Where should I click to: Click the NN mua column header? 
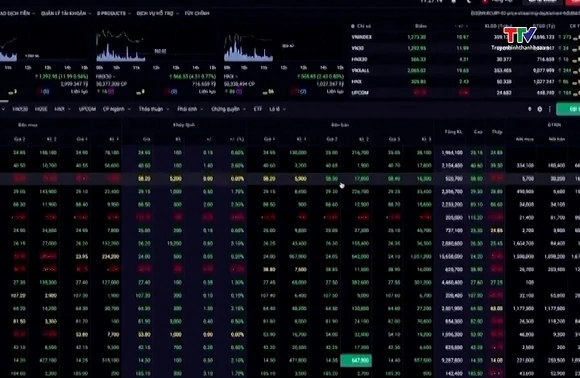tap(525, 139)
